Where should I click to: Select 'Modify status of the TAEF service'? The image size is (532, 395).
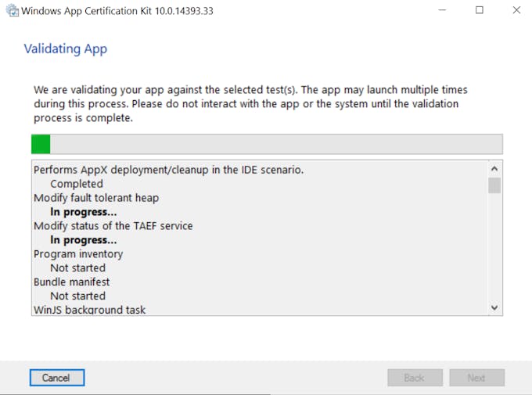pyautogui.click(x=113, y=226)
